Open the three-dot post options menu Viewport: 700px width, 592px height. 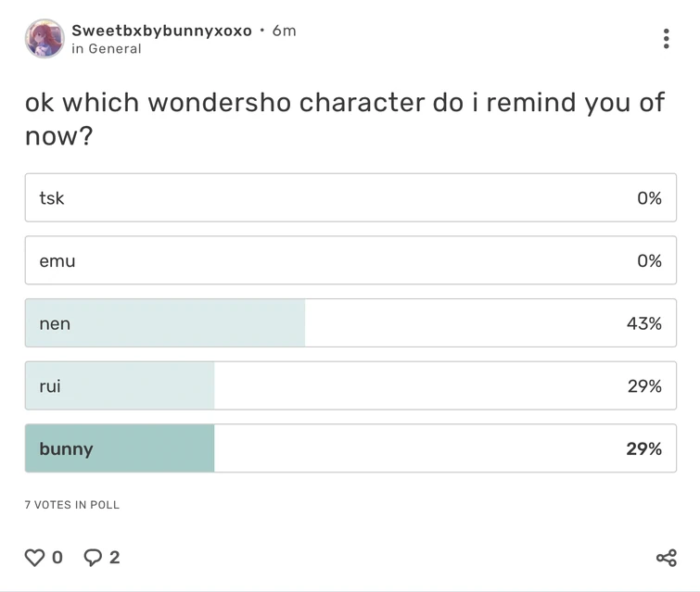point(666,39)
